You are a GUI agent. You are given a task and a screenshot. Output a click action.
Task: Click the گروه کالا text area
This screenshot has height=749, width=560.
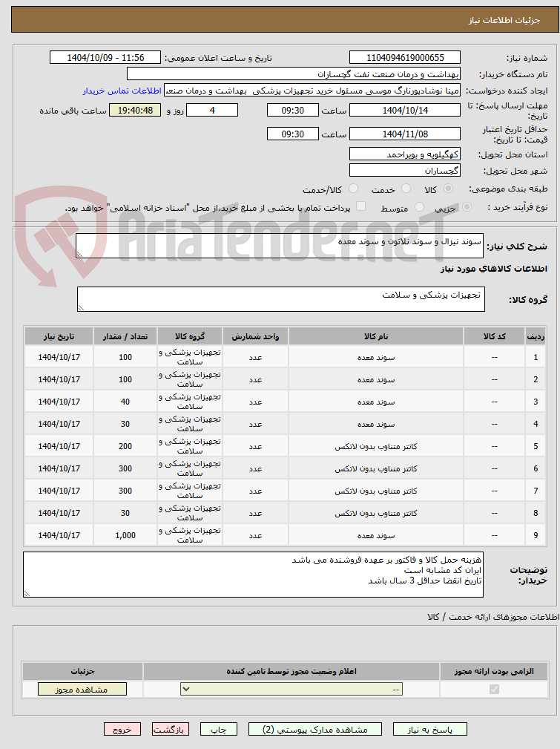point(280,299)
